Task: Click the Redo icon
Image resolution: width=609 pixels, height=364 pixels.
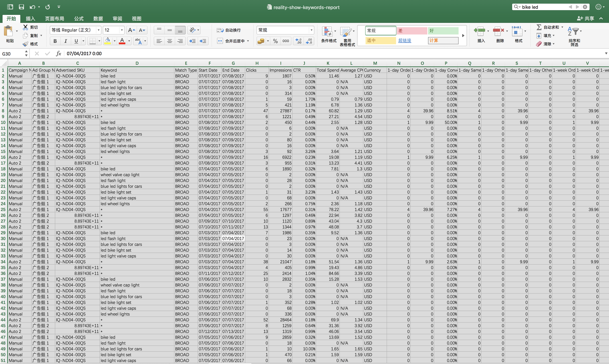Action: point(48,7)
